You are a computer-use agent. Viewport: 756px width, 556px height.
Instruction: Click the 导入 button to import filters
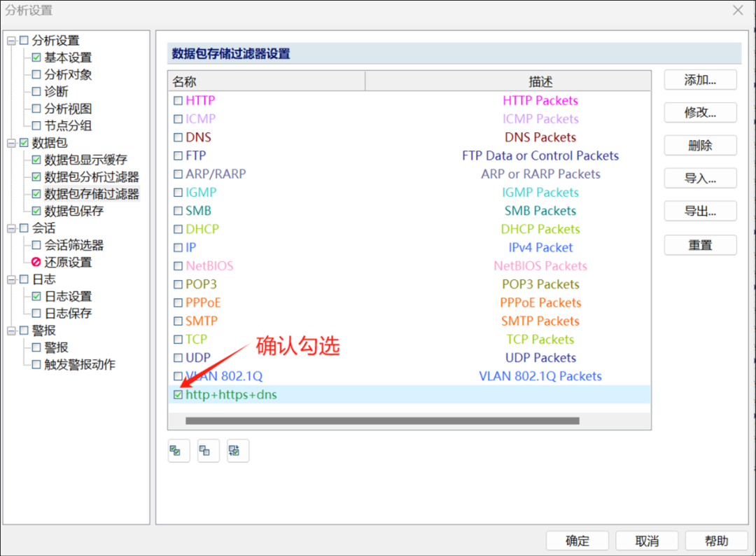coord(700,178)
